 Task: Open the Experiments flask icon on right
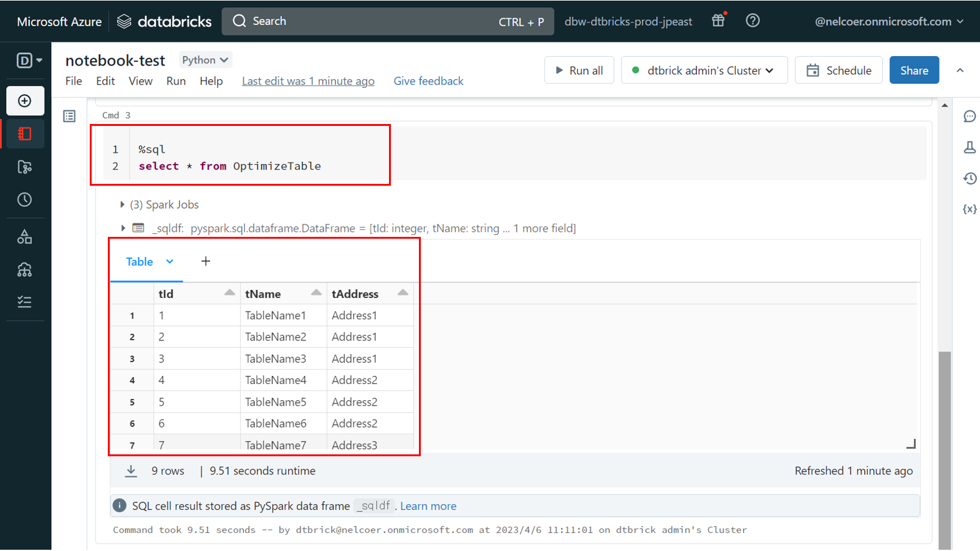[969, 148]
